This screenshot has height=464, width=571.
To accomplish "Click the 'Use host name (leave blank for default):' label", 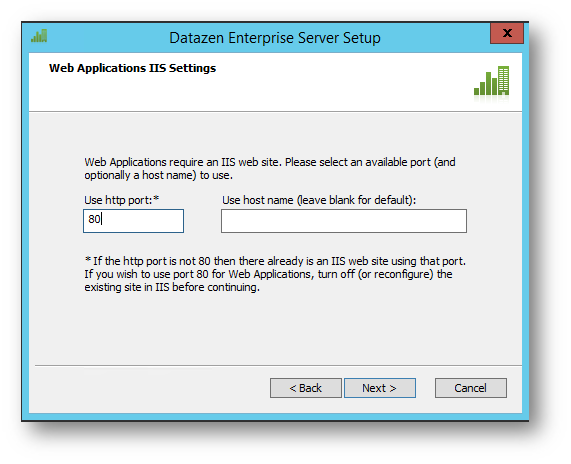I will 319,200.
